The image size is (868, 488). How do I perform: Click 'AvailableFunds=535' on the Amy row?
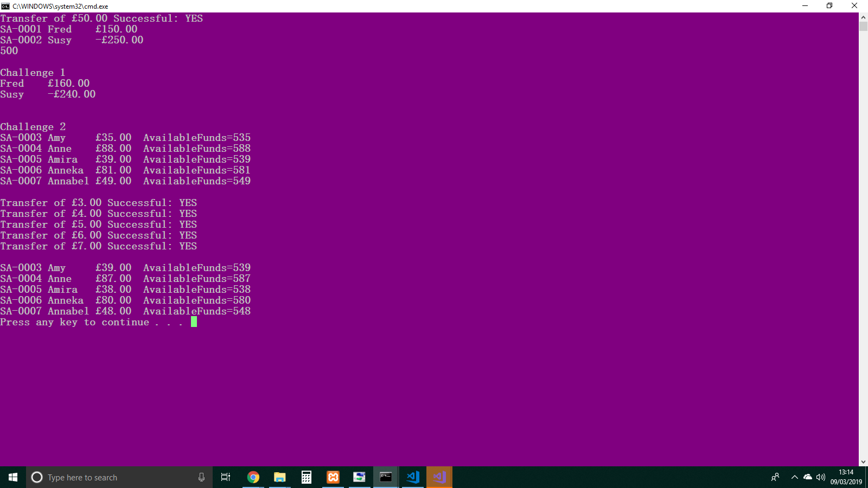pyautogui.click(x=197, y=138)
